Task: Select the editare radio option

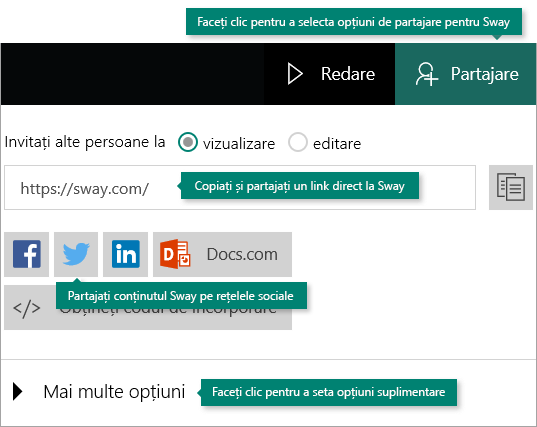Action: click(297, 142)
